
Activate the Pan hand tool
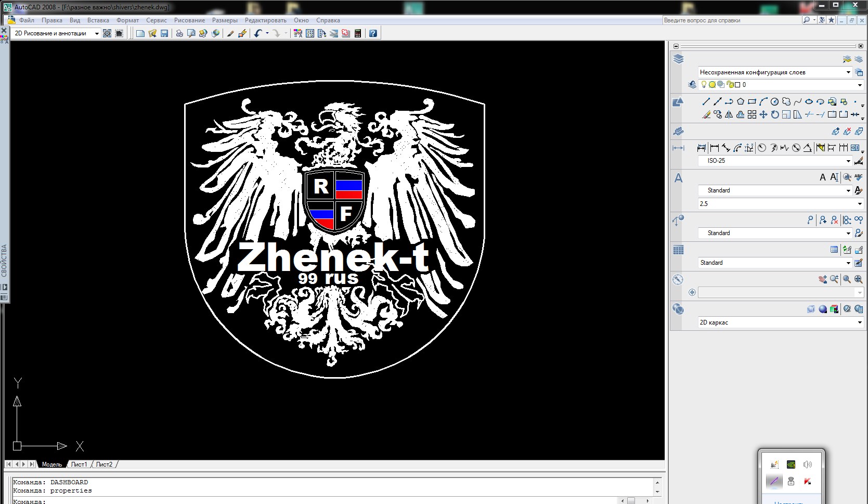pyautogui.click(x=822, y=279)
